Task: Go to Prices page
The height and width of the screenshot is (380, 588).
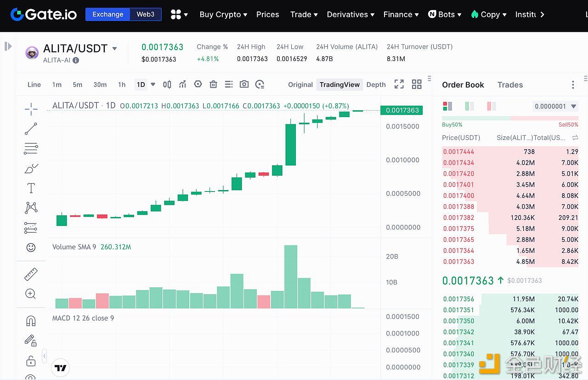Action: (268, 14)
